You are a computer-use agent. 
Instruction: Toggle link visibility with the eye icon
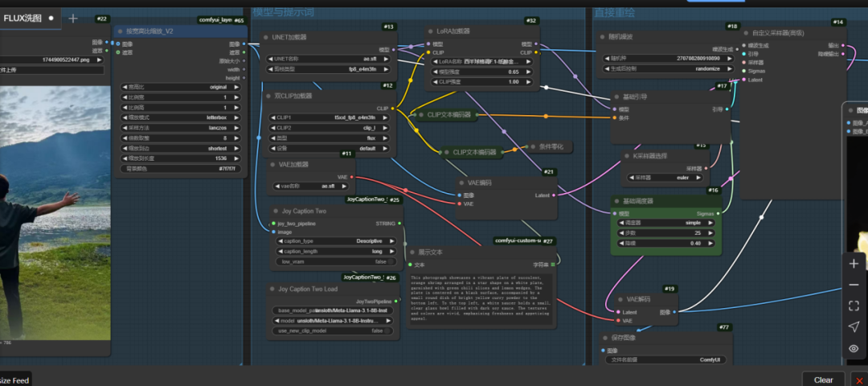(x=853, y=348)
